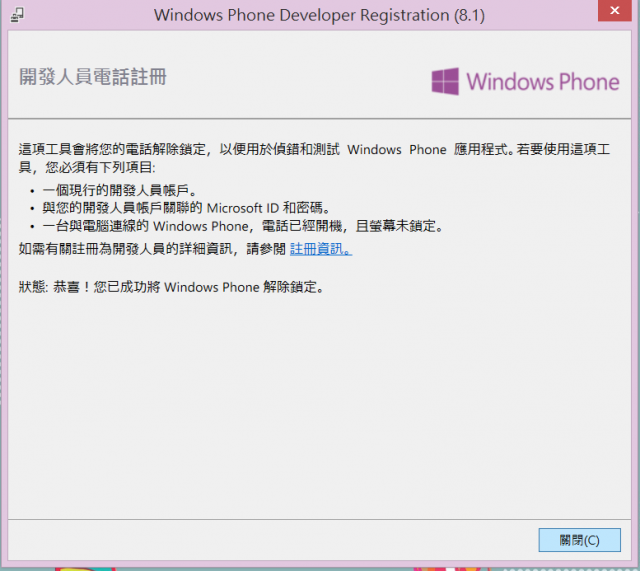
Task: Click the status line 恭喜！您已成功將 Windows Phone 解除鎖定
Action: click(x=171, y=287)
